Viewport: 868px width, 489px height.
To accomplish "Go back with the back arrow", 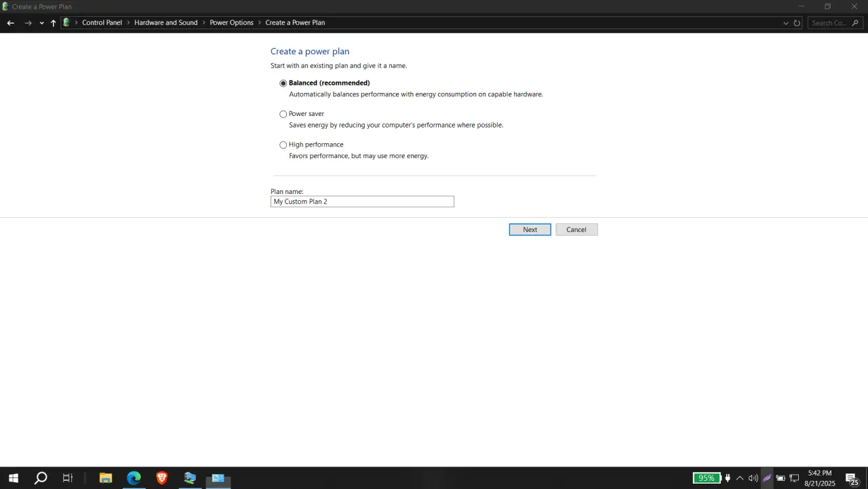I will pos(11,23).
